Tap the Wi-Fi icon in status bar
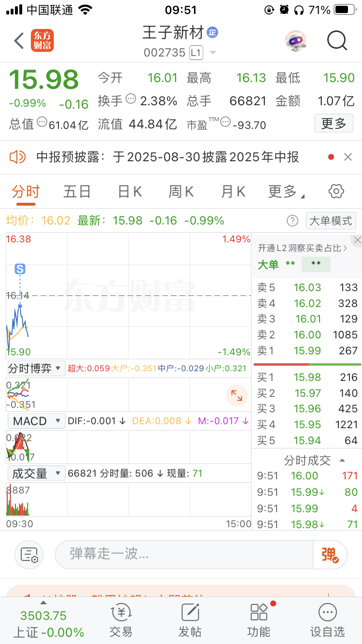Image resolution: width=362 pixels, height=644 pixels. (x=85, y=10)
